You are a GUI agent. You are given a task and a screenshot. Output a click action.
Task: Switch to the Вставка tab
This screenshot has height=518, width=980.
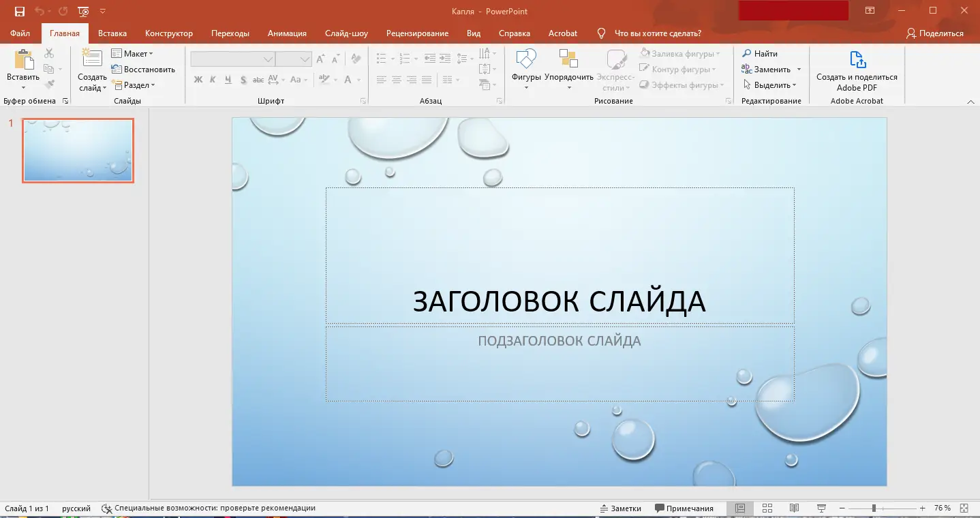[x=112, y=33]
